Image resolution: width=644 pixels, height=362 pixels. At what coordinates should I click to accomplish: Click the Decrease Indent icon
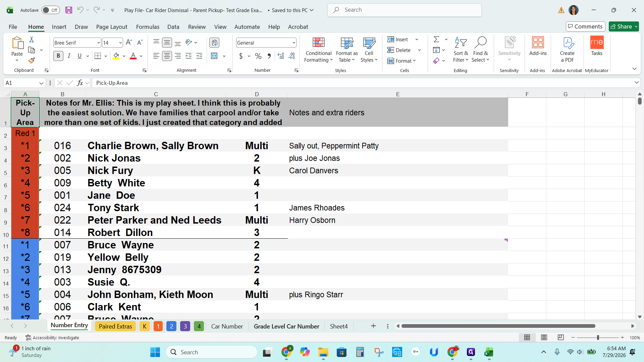pyautogui.click(x=189, y=56)
